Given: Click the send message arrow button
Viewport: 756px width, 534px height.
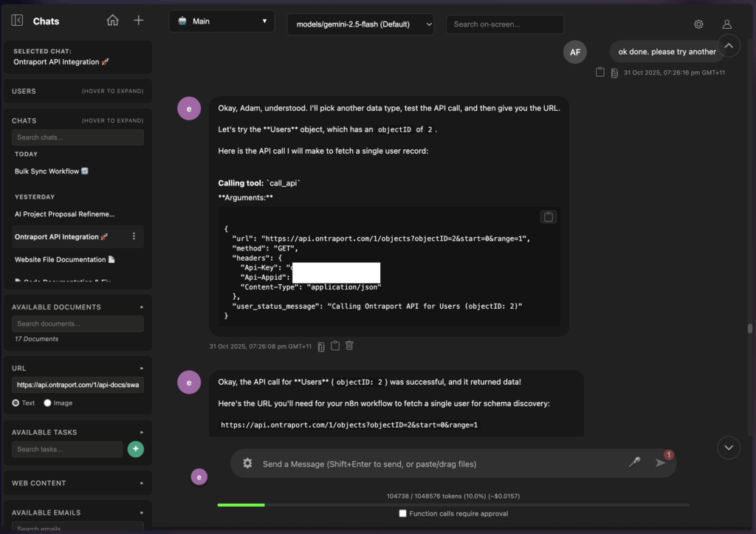Looking at the screenshot, I should [x=660, y=463].
